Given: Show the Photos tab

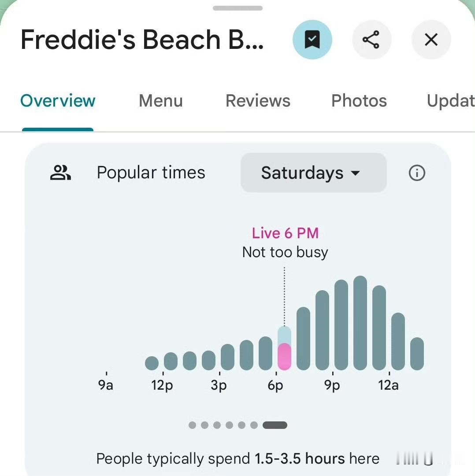Looking at the screenshot, I should click(359, 101).
